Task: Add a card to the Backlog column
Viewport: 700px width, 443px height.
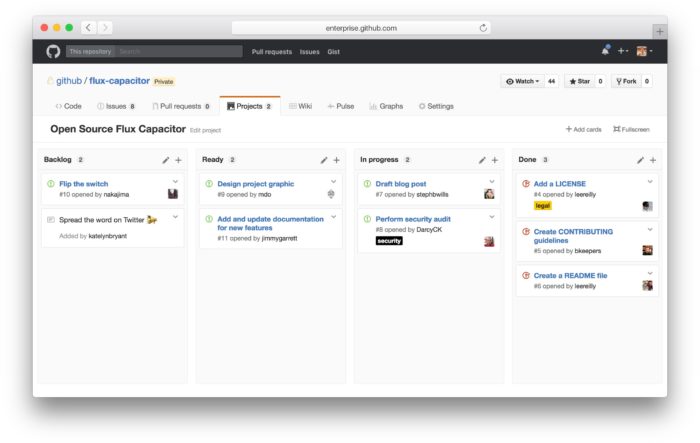Action: pyautogui.click(x=179, y=160)
